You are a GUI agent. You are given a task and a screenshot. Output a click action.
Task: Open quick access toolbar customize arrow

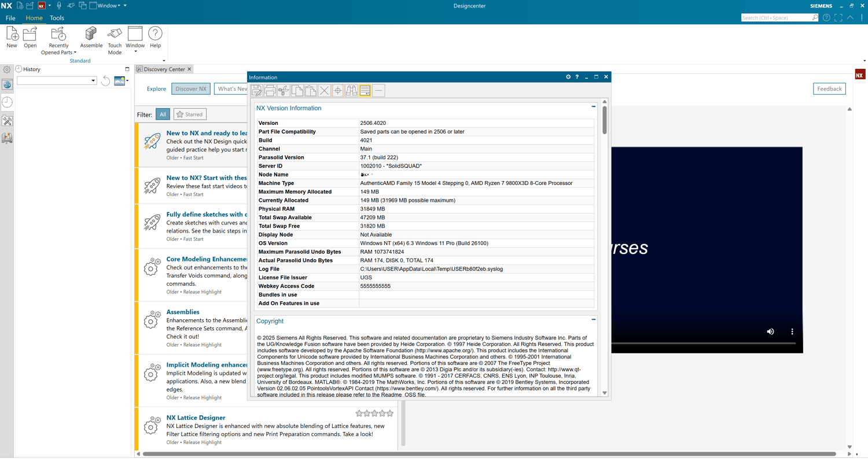click(x=125, y=6)
